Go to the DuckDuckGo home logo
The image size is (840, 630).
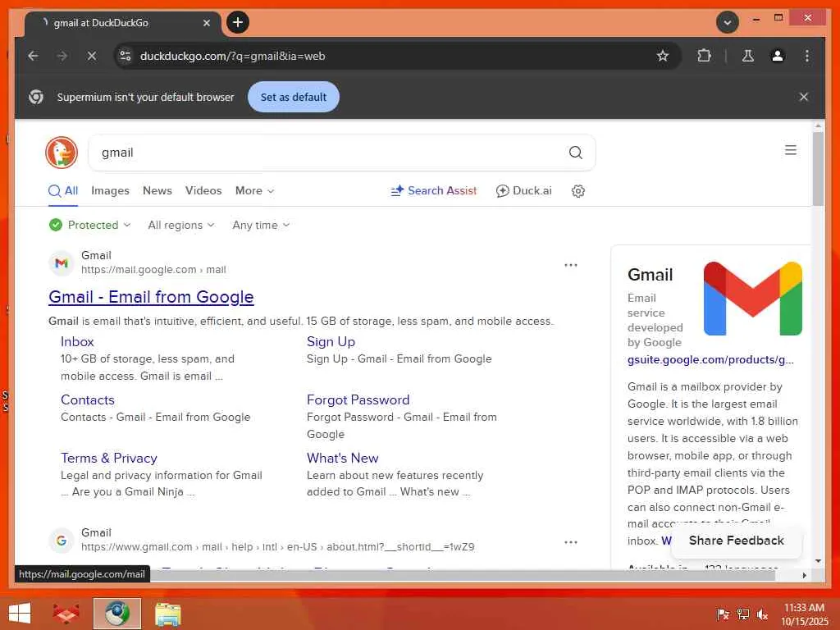tap(62, 152)
